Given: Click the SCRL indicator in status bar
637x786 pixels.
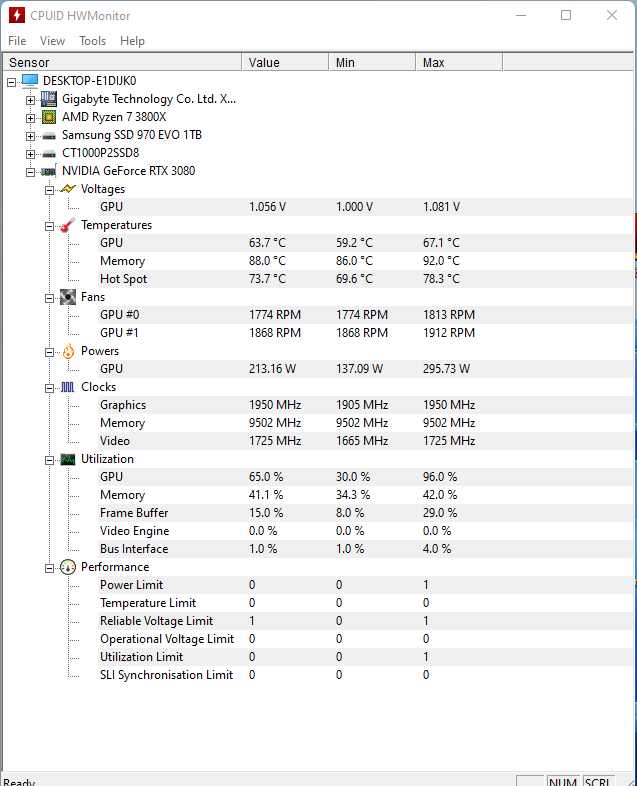Looking at the screenshot, I should pos(597,781).
